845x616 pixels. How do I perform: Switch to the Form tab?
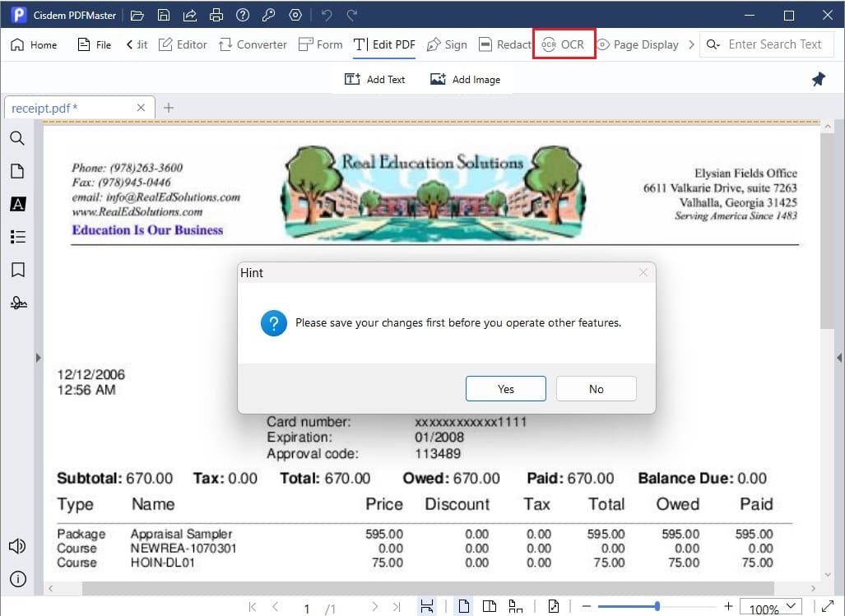click(x=321, y=44)
